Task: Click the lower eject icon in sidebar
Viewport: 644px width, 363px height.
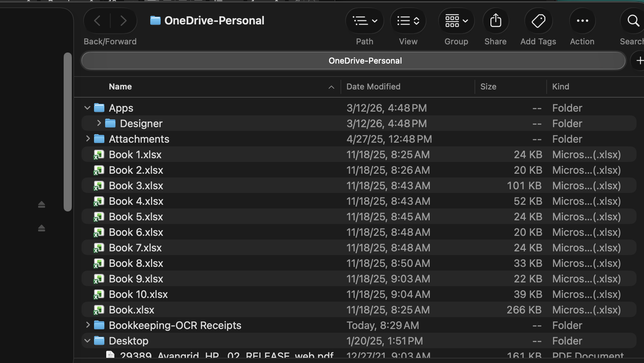Action: coord(41,228)
